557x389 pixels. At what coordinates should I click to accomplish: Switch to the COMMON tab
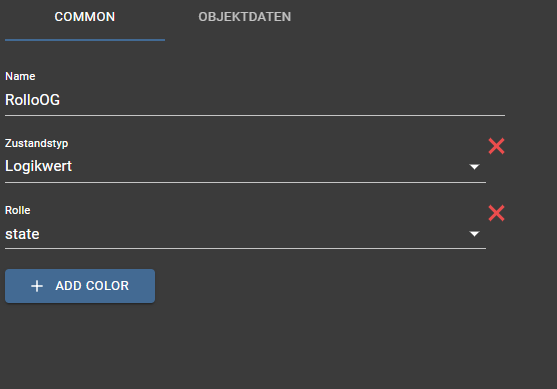pos(85,17)
